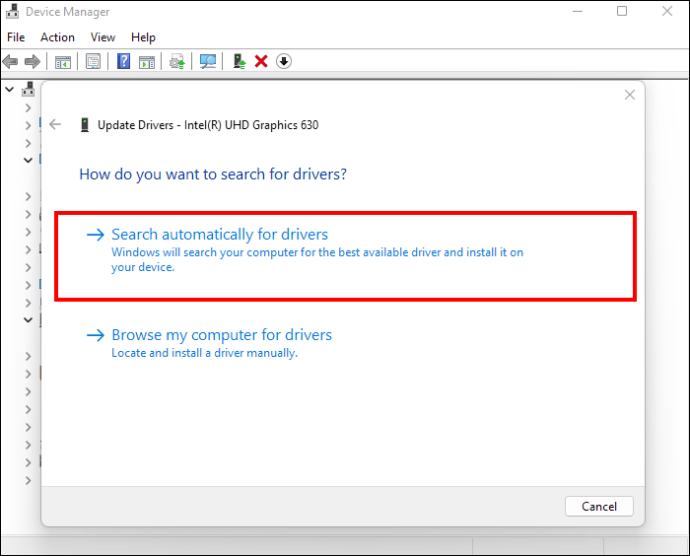Click the blue Help question mark icon

click(124, 61)
